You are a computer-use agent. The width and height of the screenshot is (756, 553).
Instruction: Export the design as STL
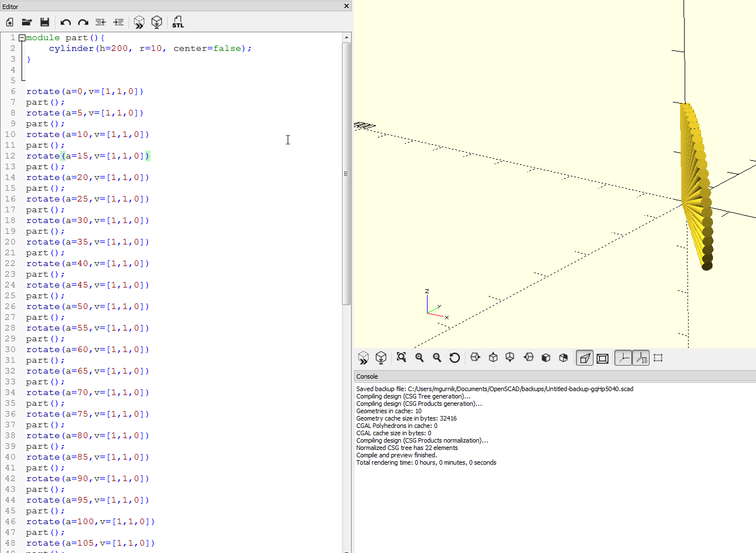coord(178,22)
